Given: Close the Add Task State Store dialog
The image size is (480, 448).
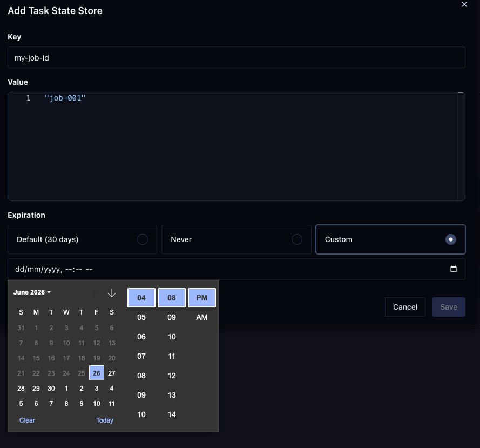Looking at the screenshot, I should coord(464,5).
